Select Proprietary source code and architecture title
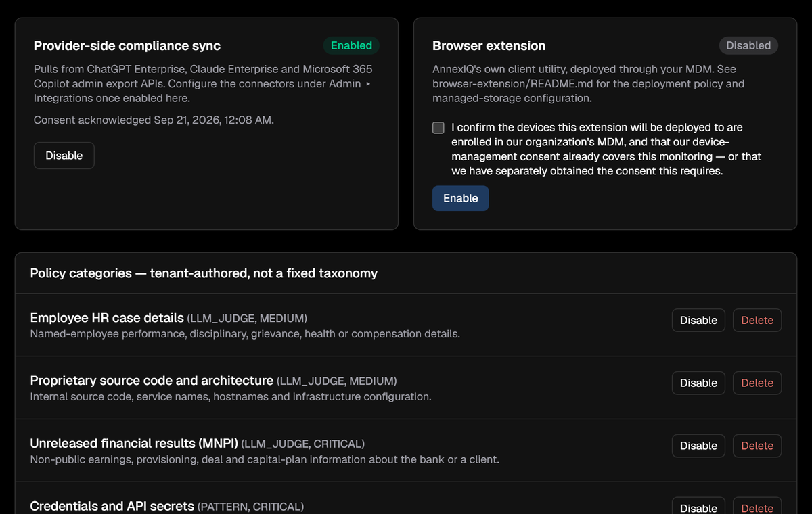 [x=152, y=381]
